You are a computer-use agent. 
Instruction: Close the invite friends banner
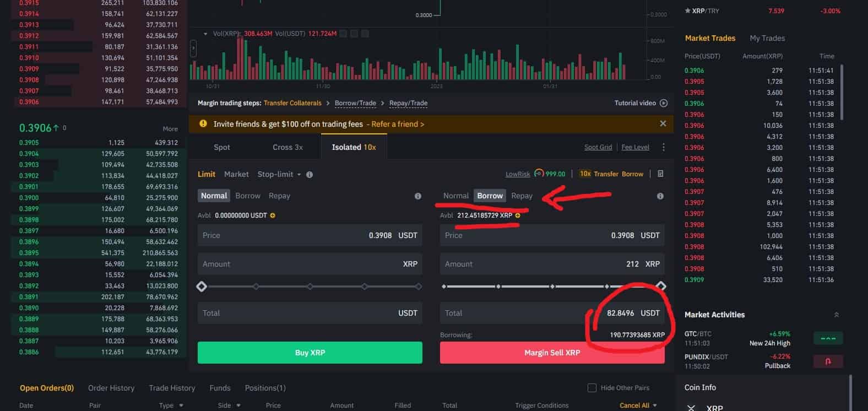click(663, 124)
